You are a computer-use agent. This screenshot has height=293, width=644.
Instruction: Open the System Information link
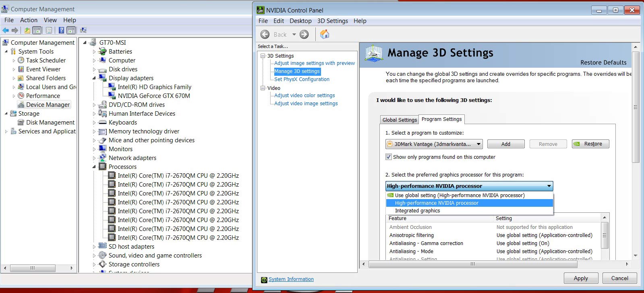tap(291, 279)
